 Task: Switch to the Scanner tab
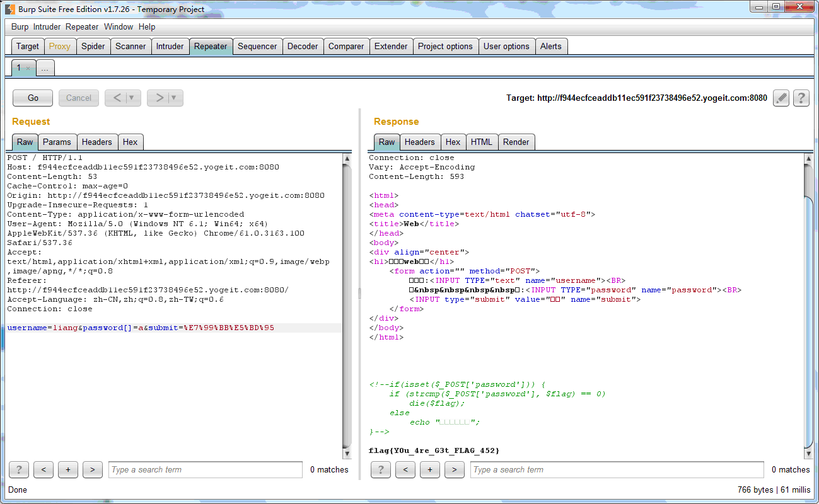[131, 46]
